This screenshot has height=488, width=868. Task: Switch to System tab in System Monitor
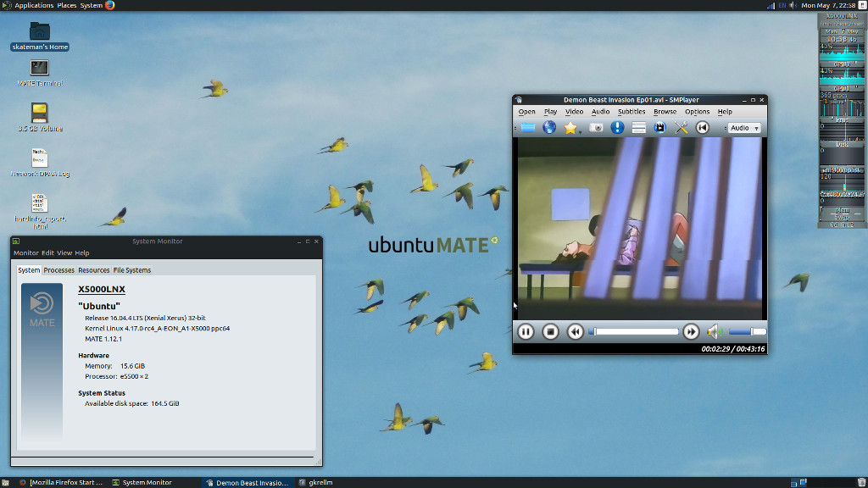pos(29,270)
